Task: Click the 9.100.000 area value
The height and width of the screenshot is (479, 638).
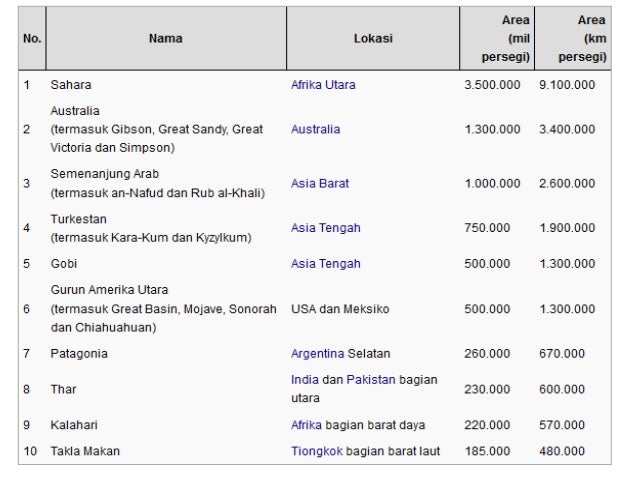Action: [x=566, y=85]
